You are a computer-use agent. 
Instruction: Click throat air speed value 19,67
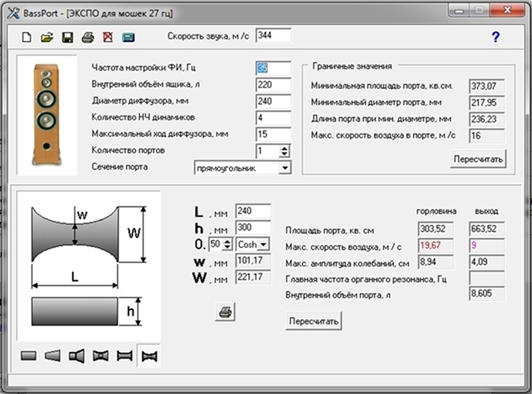coord(436,245)
